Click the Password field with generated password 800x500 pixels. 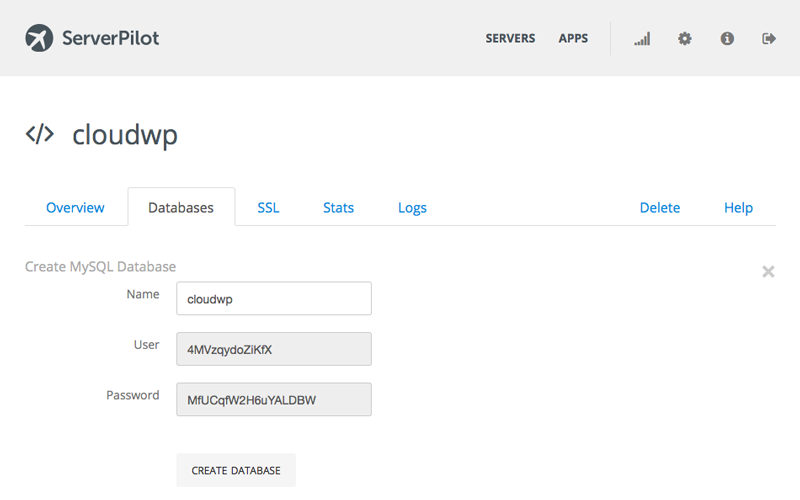pyautogui.click(x=273, y=399)
